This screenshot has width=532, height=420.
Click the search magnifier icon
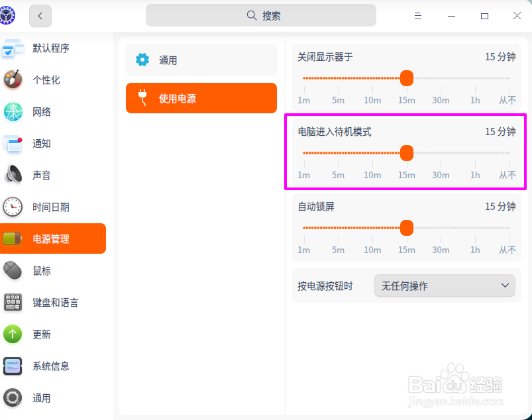[x=251, y=15]
